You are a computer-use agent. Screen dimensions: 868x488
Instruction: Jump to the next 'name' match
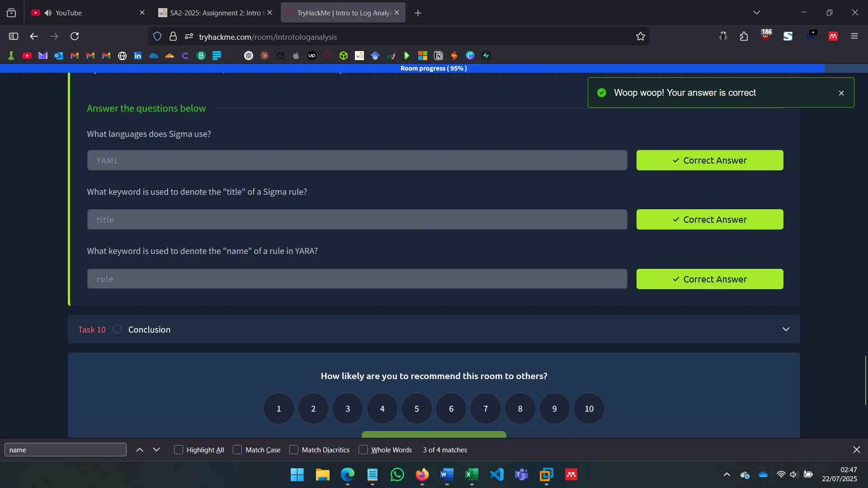157,450
